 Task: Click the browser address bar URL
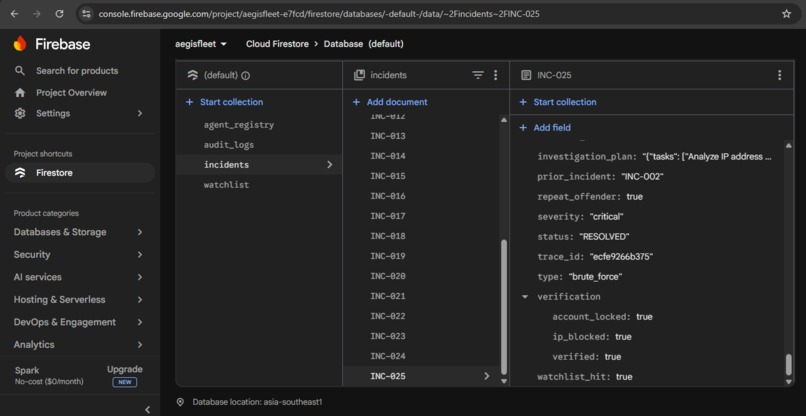tap(319, 14)
